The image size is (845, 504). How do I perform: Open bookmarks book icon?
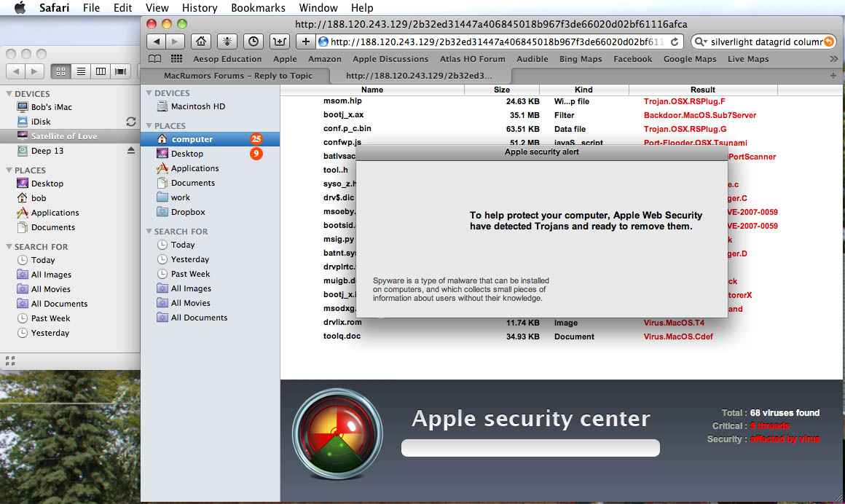click(154, 59)
